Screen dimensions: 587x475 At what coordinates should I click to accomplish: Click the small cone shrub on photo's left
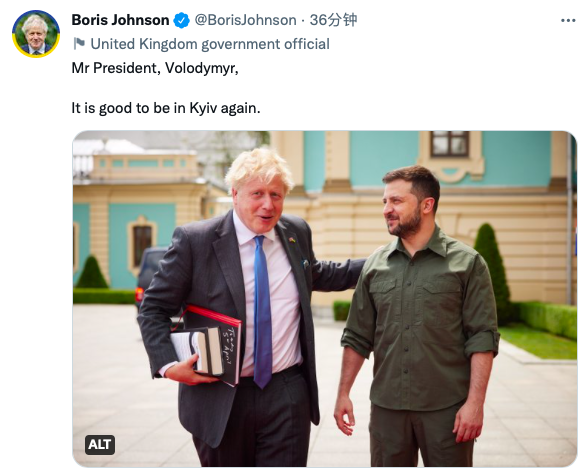pos(92,272)
